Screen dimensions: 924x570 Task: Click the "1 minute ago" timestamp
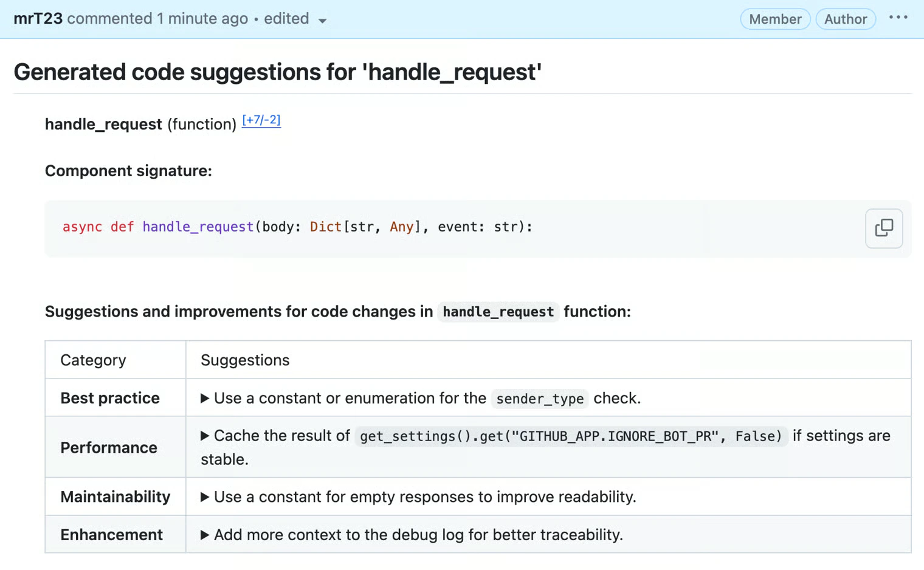pos(202,19)
